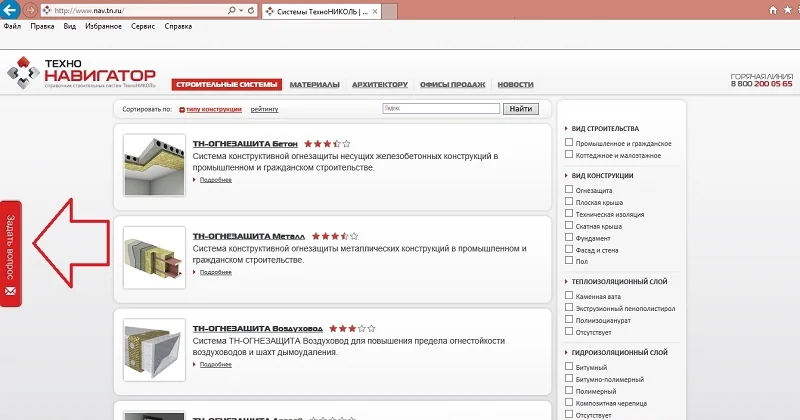Click the star rating of ТН-ОГНЕЗАЩИТА Воздуховод
Screen dimensions: 800x420
[352, 329]
